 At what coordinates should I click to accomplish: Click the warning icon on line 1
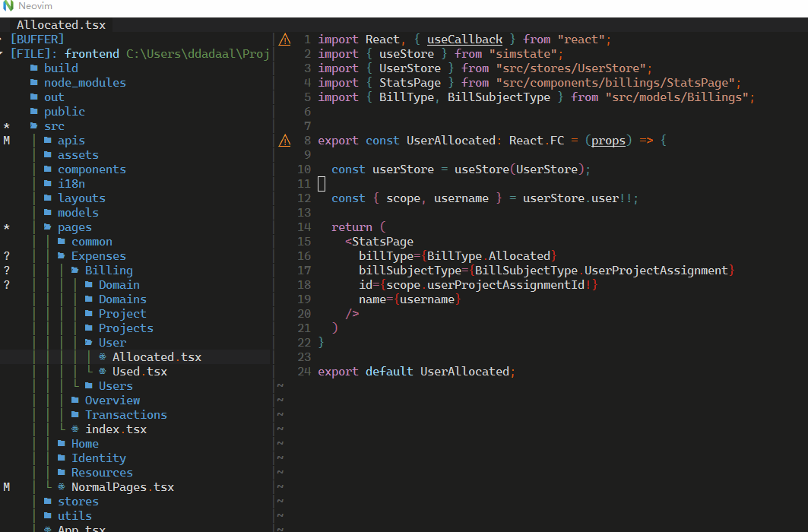coord(285,40)
